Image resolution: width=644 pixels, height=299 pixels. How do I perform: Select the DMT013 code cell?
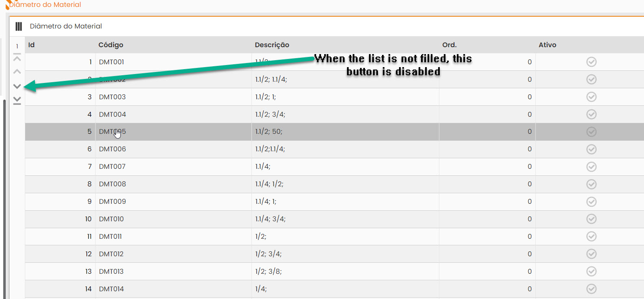point(173,271)
